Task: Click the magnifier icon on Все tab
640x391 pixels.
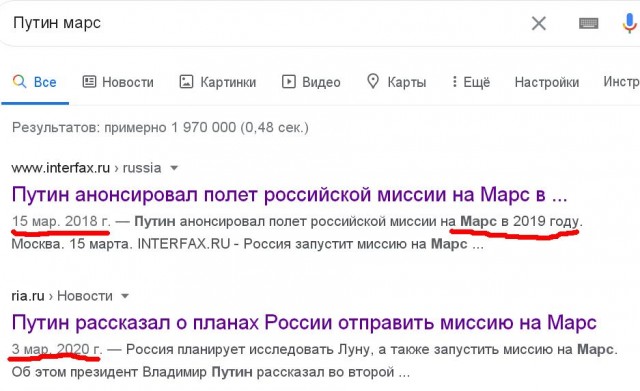Action: (19, 82)
